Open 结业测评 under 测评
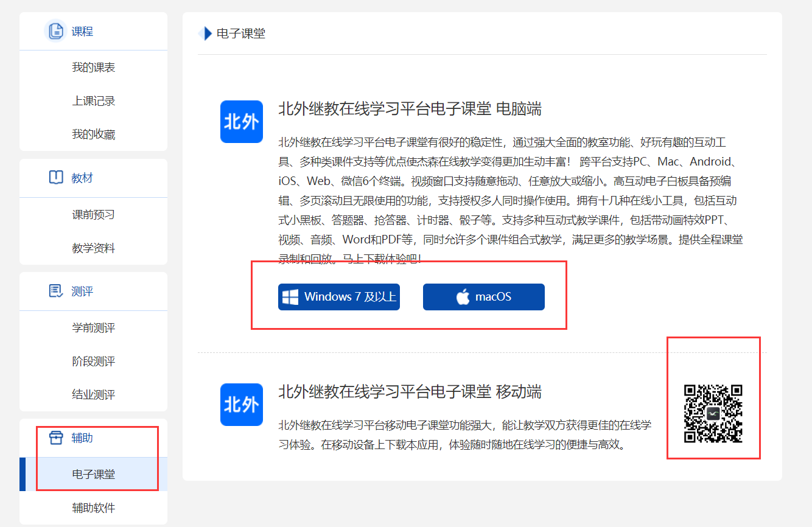The image size is (812, 527). point(94,395)
